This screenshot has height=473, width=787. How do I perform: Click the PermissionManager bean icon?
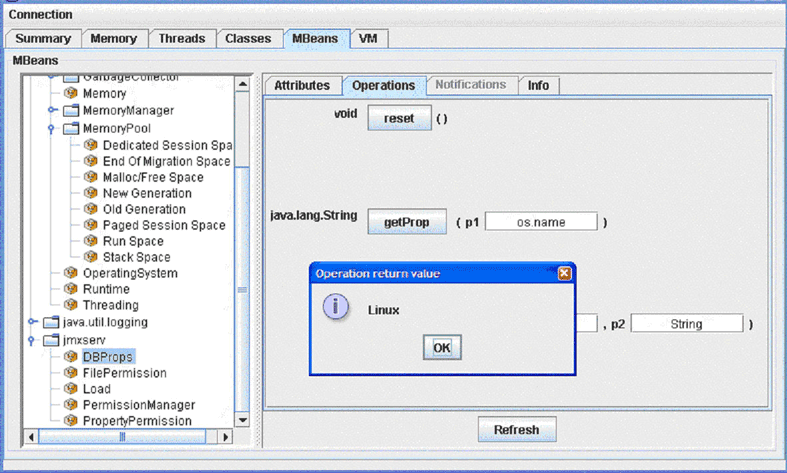pos(71,405)
